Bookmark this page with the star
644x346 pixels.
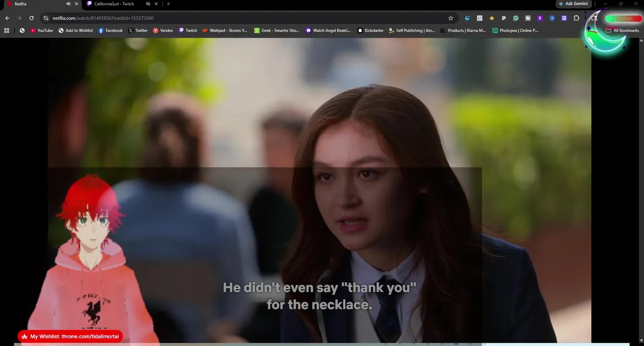451,18
